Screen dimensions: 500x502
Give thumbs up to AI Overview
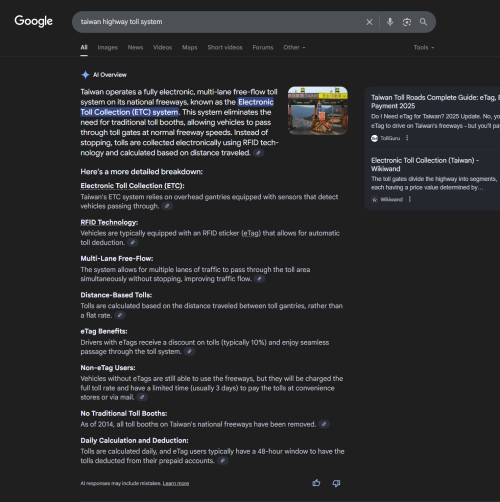pyautogui.click(x=316, y=483)
